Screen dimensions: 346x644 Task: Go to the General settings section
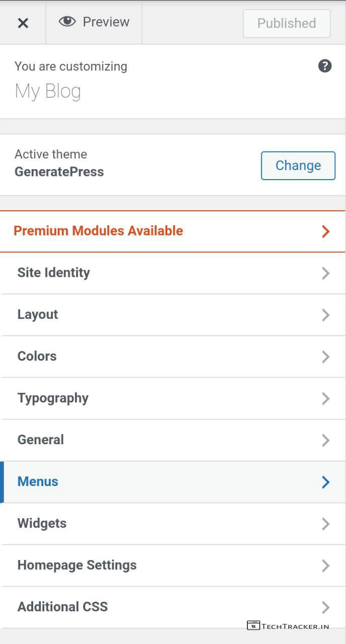tap(41, 440)
